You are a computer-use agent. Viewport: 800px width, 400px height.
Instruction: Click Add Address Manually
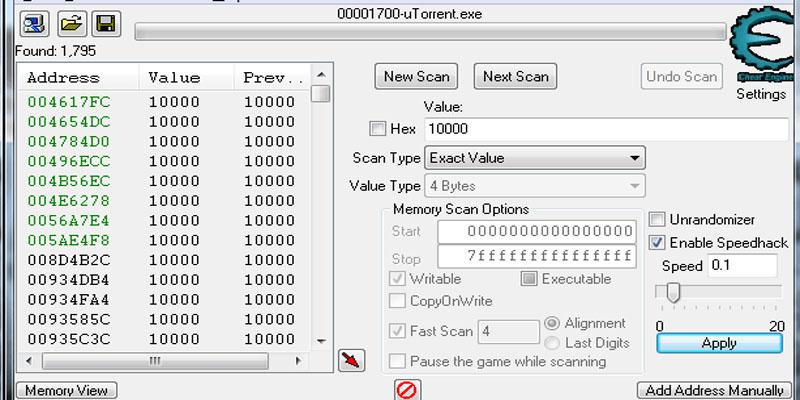(x=715, y=391)
